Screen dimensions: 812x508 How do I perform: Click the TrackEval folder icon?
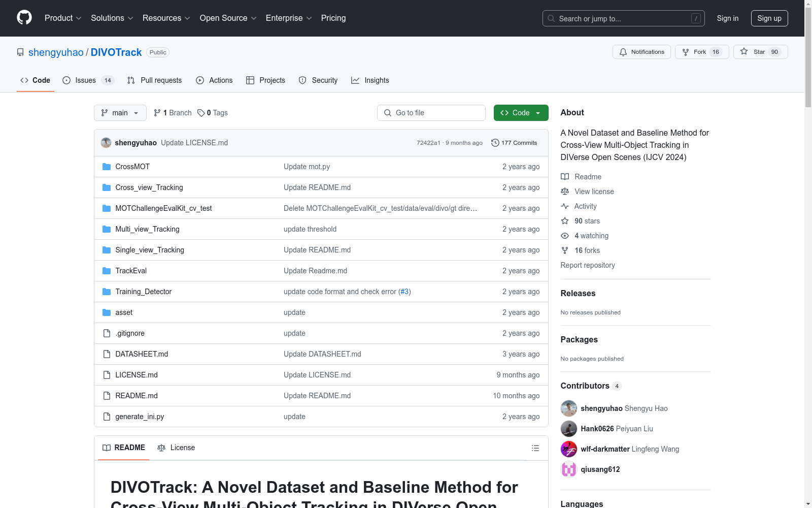click(107, 271)
